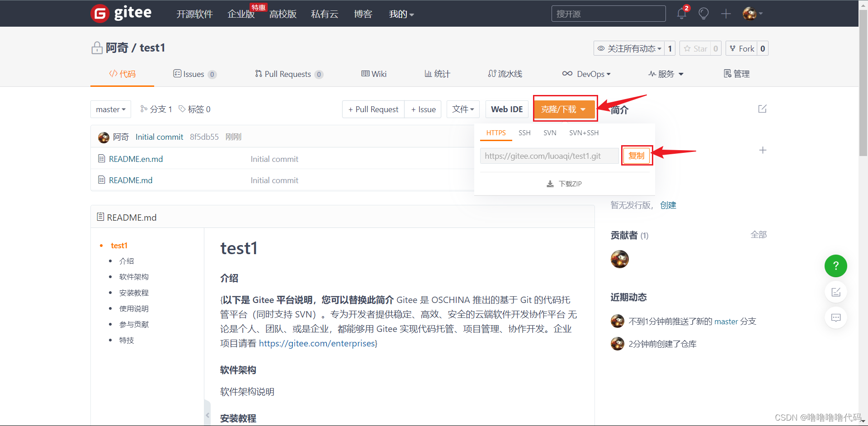Click the floating chat message icon
The width and height of the screenshot is (868, 426).
click(x=836, y=317)
